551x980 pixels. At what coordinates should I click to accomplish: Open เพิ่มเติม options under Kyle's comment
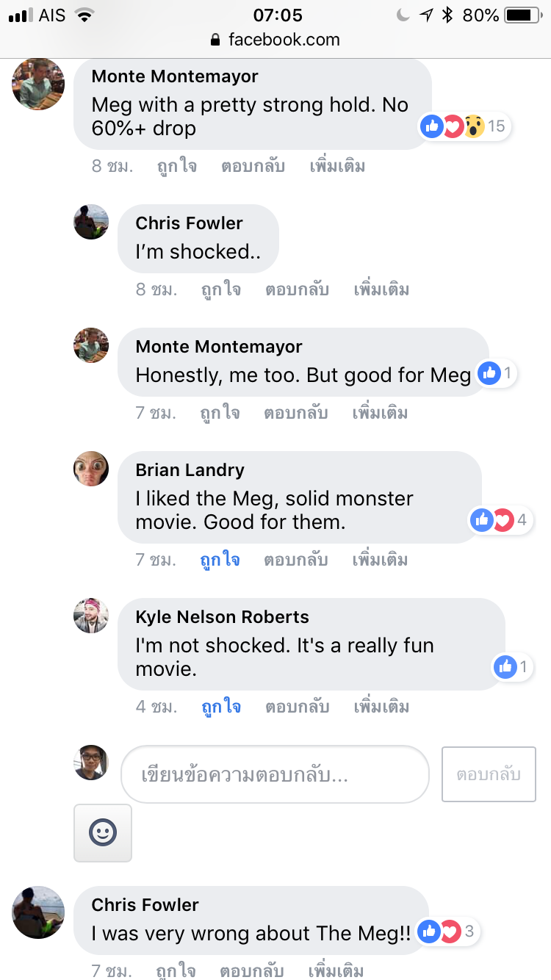[x=381, y=707]
